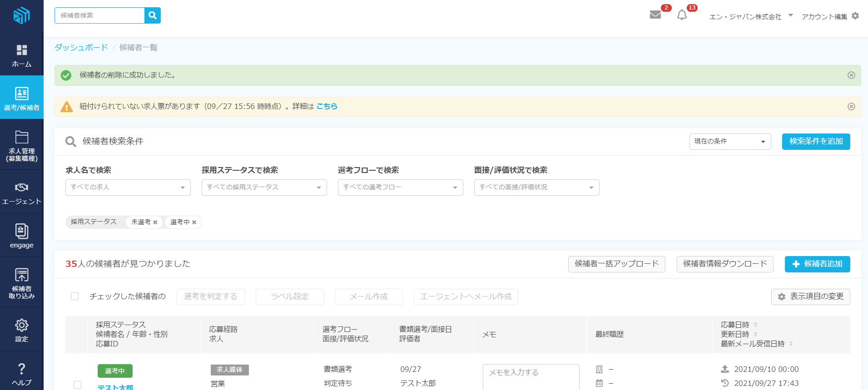Click the account settings gear icon
868x390 pixels.
coord(855,16)
